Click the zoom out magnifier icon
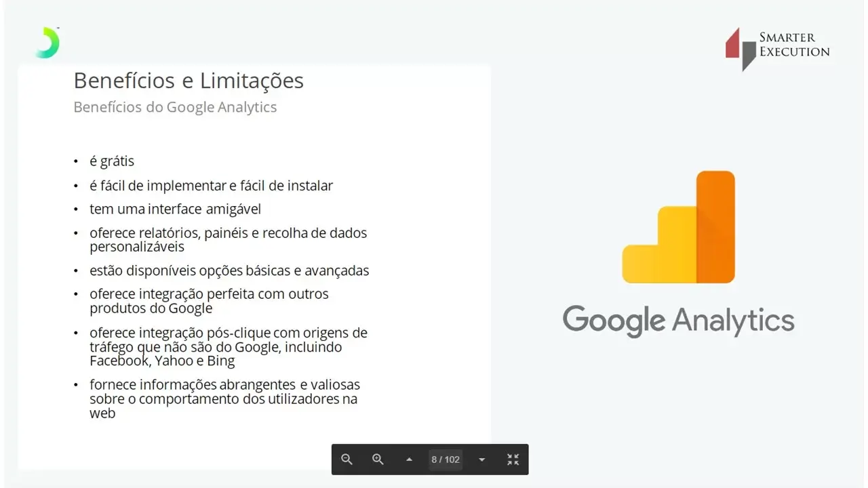 (x=347, y=460)
